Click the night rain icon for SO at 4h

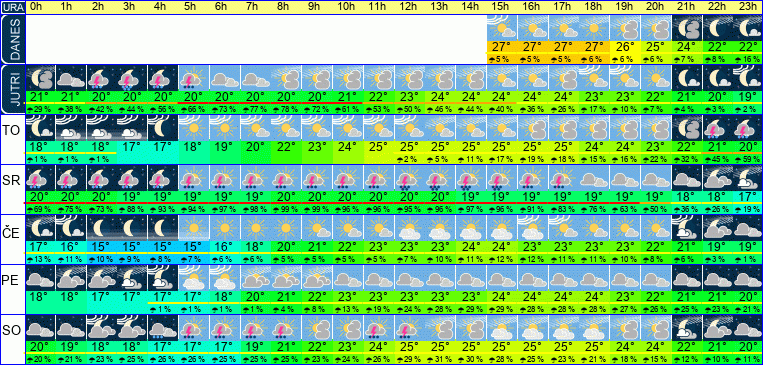tap(163, 328)
